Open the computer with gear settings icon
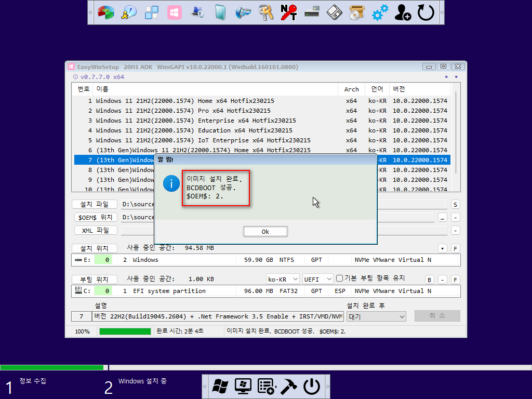Screen dimensions: 532x399 (x=197, y=12)
